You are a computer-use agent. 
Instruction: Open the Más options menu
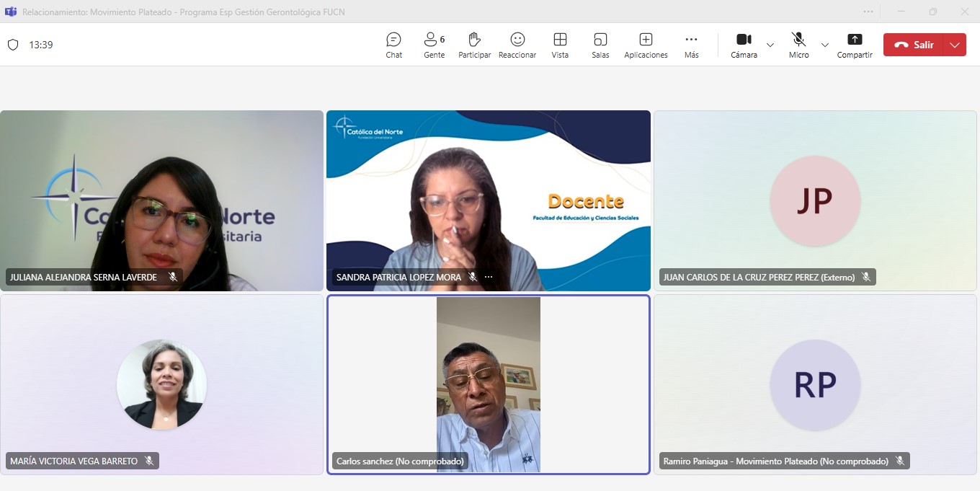coord(691,45)
